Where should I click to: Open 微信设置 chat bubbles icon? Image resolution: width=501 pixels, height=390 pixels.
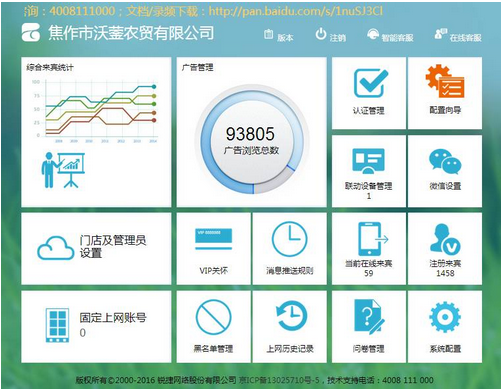coord(445,161)
